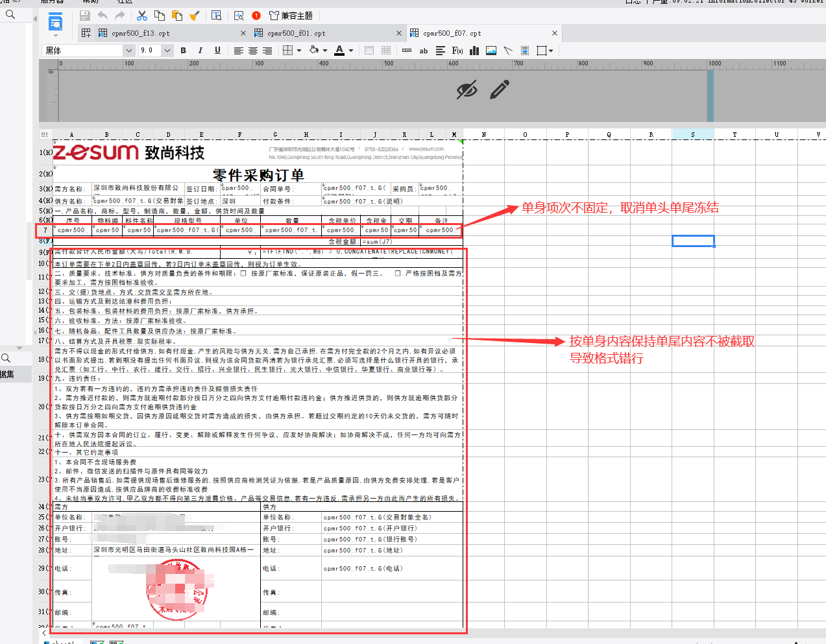826x644 pixels.
Task: Click the 付款条件 label cell
Action: click(291, 201)
